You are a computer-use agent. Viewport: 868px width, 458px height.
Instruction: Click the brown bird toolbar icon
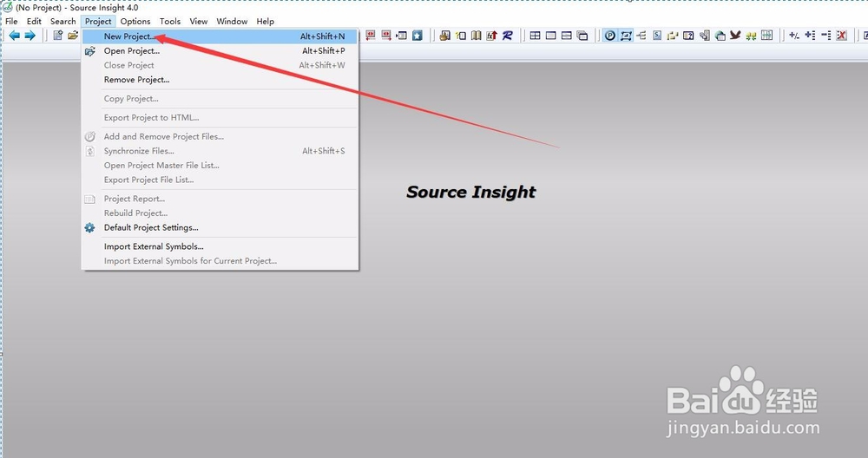735,36
